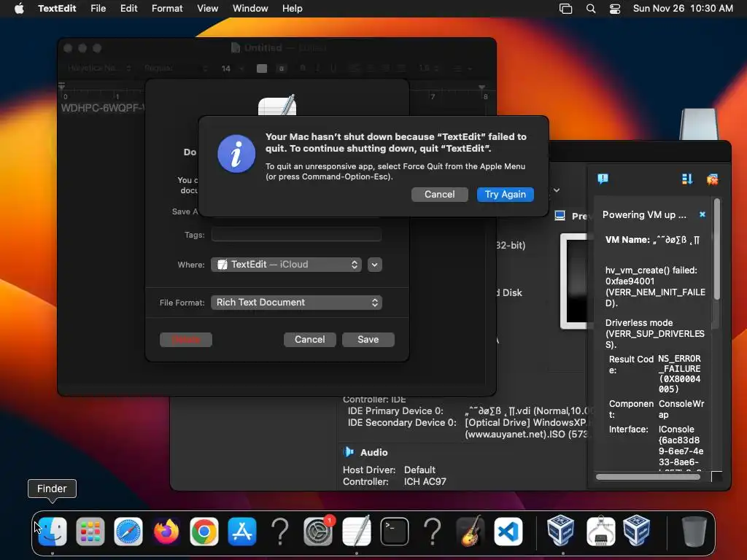Click the red Delete button in save sheet
This screenshot has width=747, height=560.
tap(186, 340)
